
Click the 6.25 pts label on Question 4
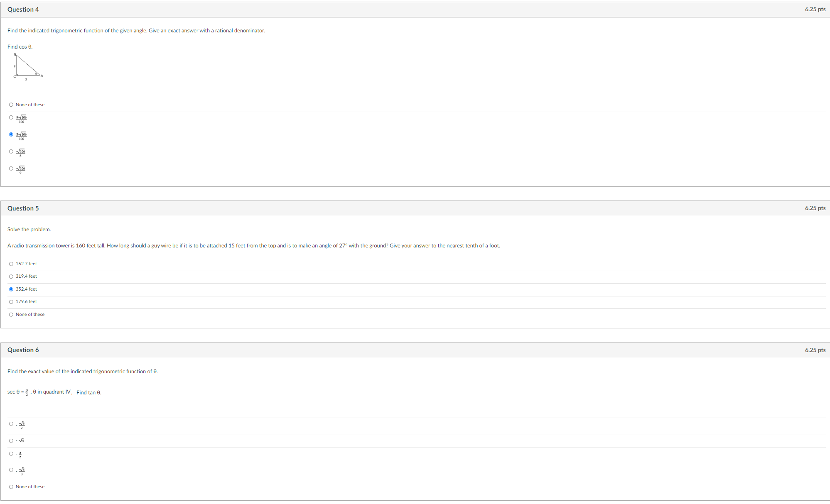[815, 9]
